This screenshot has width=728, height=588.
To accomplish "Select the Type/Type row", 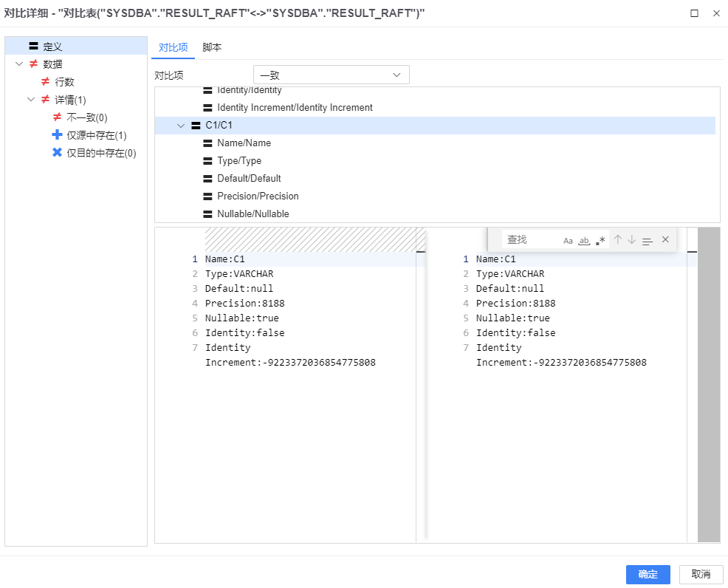I will pos(435,161).
